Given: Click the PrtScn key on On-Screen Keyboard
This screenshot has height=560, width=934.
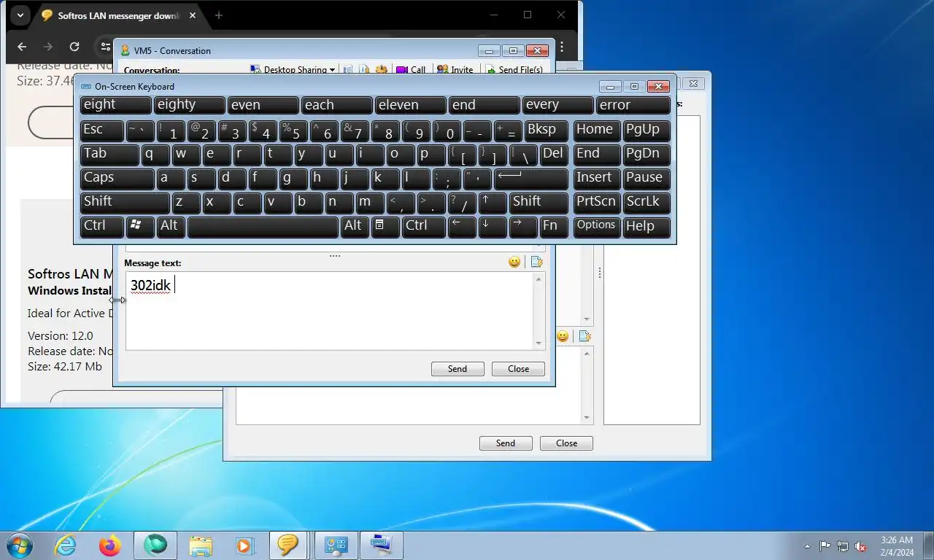Looking at the screenshot, I should coord(596,202).
